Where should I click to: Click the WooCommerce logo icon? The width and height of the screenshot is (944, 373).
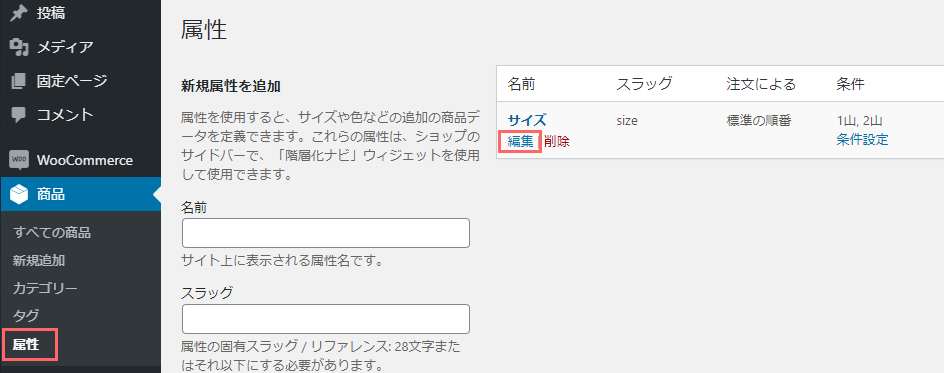click(19, 160)
